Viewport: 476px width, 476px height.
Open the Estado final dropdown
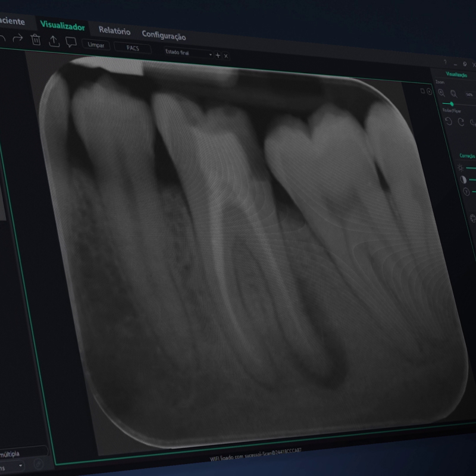tap(188, 53)
